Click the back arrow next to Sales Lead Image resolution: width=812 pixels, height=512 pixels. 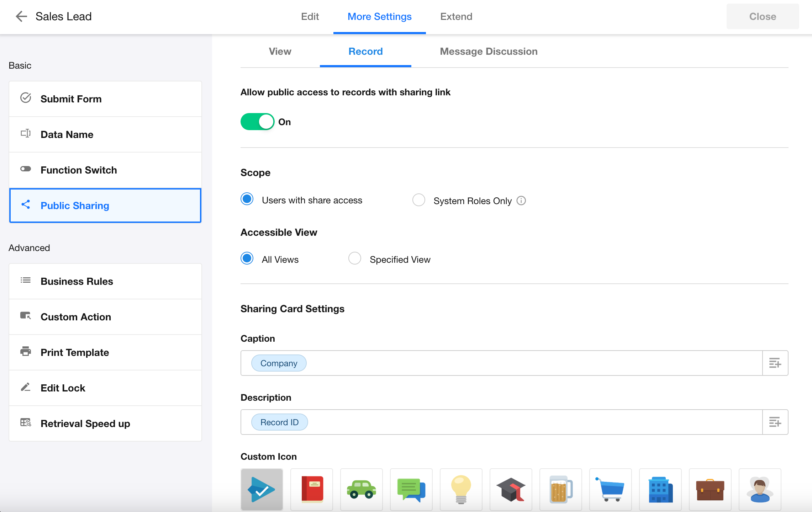click(21, 16)
